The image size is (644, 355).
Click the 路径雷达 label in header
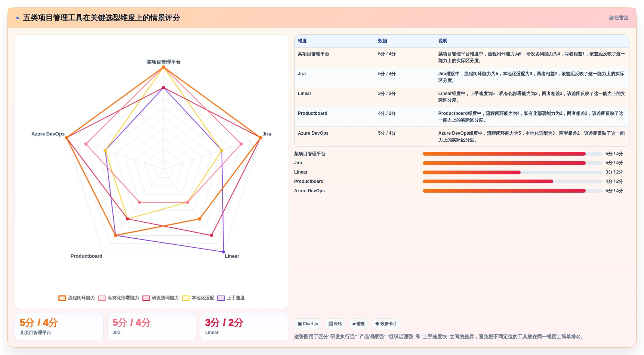619,18
